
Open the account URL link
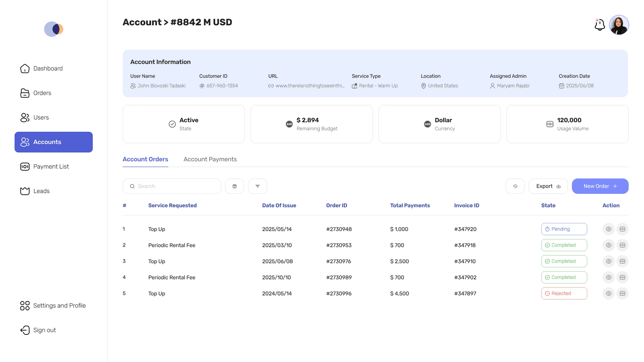[306, 86]
